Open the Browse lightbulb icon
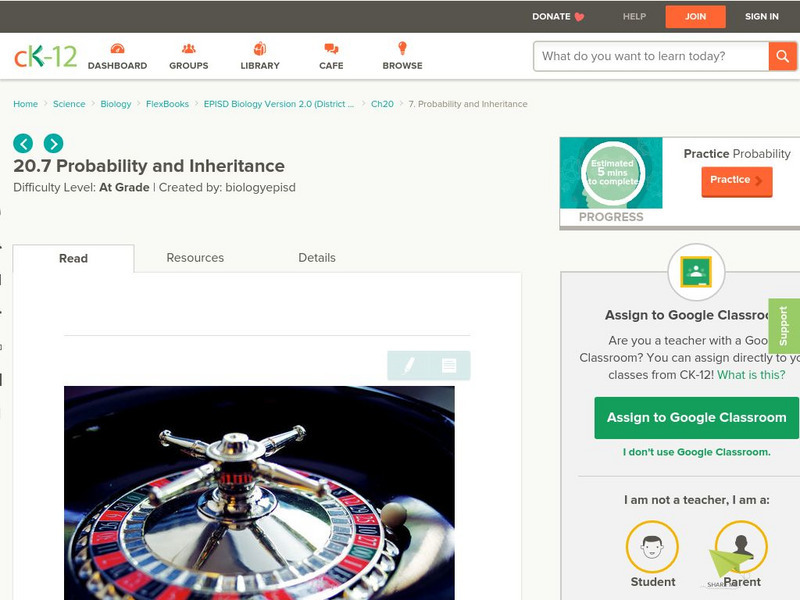 (402, 48)
